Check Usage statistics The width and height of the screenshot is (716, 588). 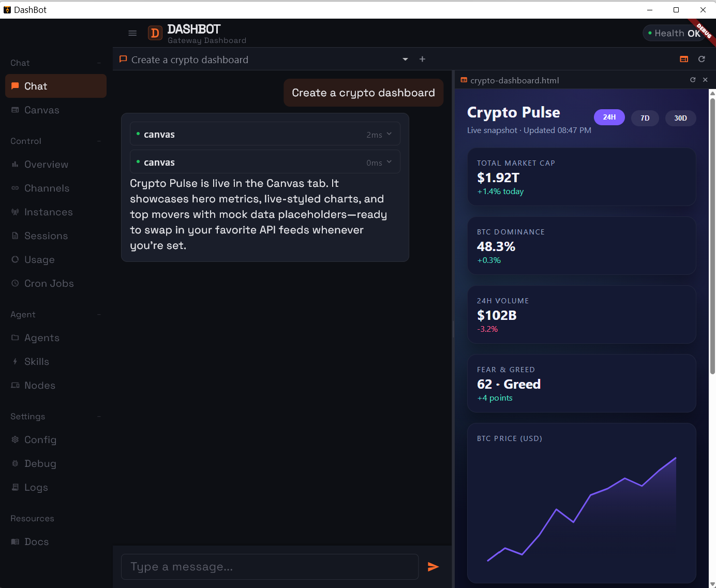point(39,259)
